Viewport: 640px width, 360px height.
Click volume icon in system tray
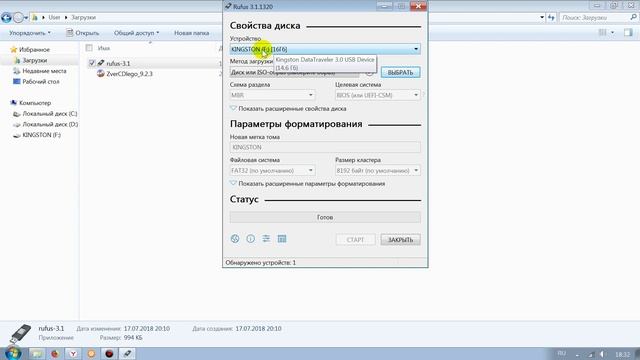(601, 354)
